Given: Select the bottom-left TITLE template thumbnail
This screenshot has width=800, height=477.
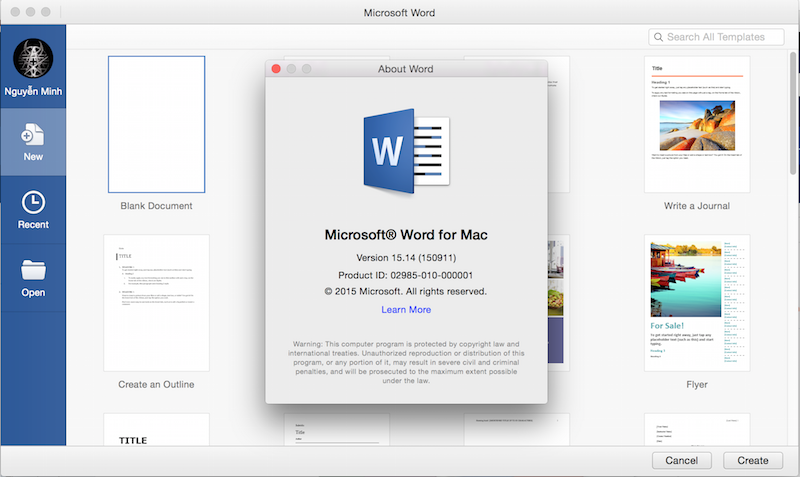Looking at the screenshot, I should (x=156, y=428).
